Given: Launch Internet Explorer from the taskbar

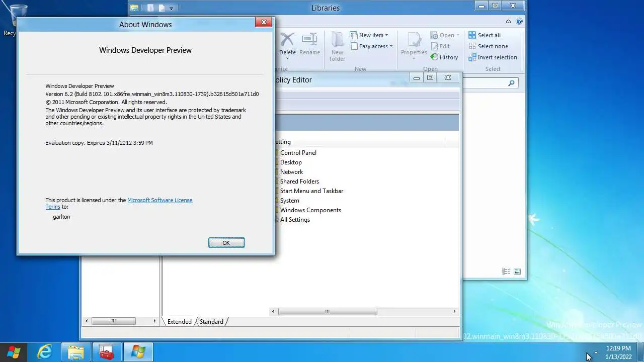Looking at the screenshot, I should 45,352.
